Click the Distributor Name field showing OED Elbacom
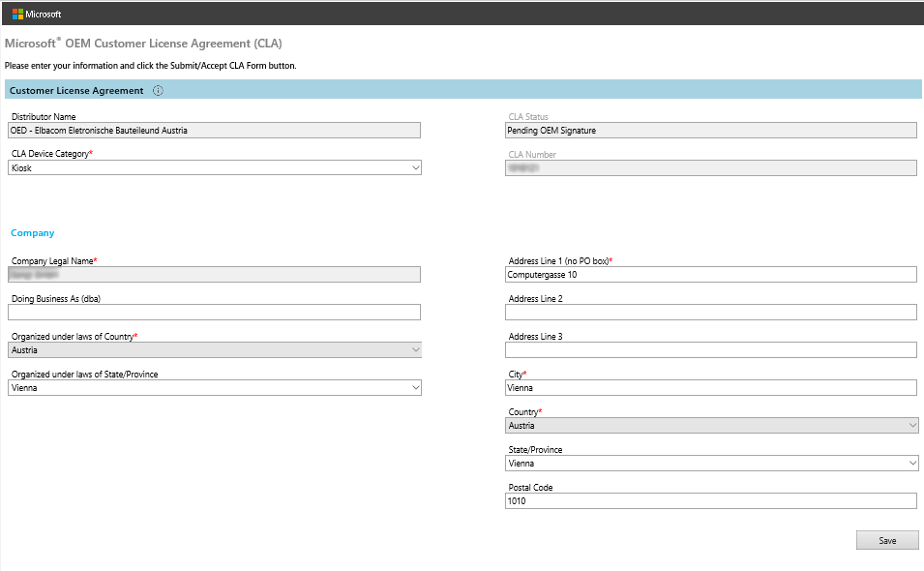924x571 pixels. (x=214, y=130)
